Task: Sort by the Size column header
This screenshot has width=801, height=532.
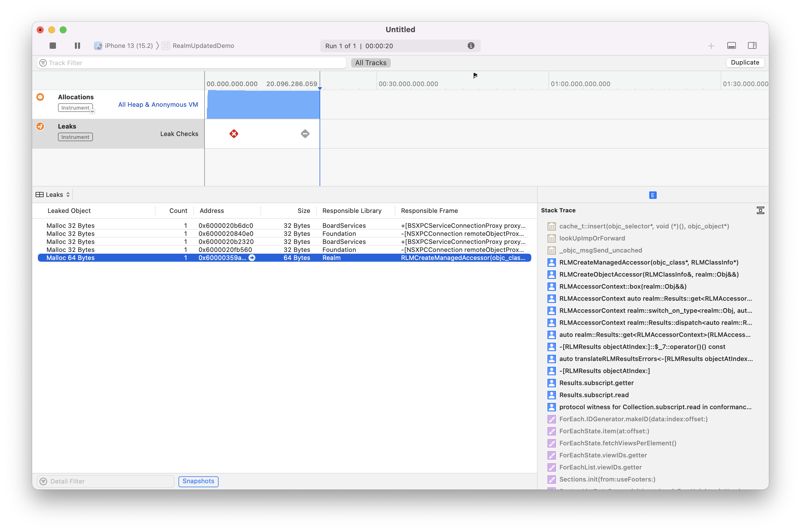Action: (x=304, y=211)
